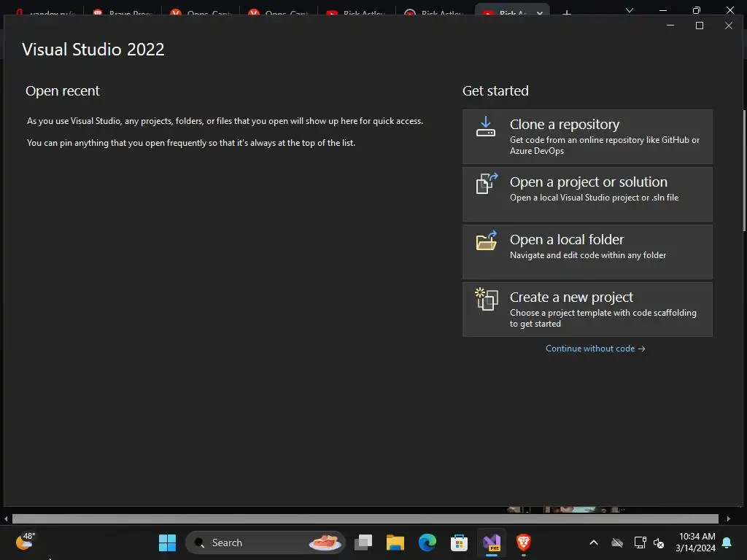Click the browser scrollbar left arrow
747x560 pixels.
click(6, 518)
